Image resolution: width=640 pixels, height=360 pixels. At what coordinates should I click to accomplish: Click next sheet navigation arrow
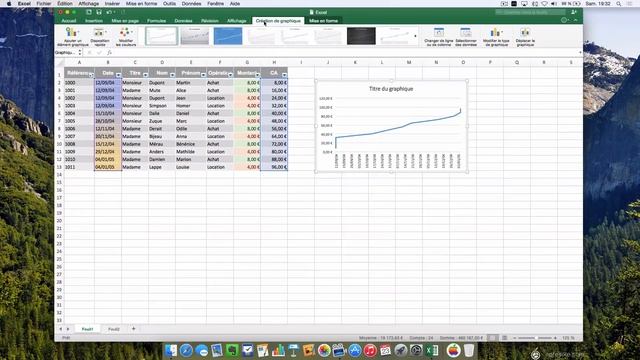pyautogui.click(x=68, y=329)
